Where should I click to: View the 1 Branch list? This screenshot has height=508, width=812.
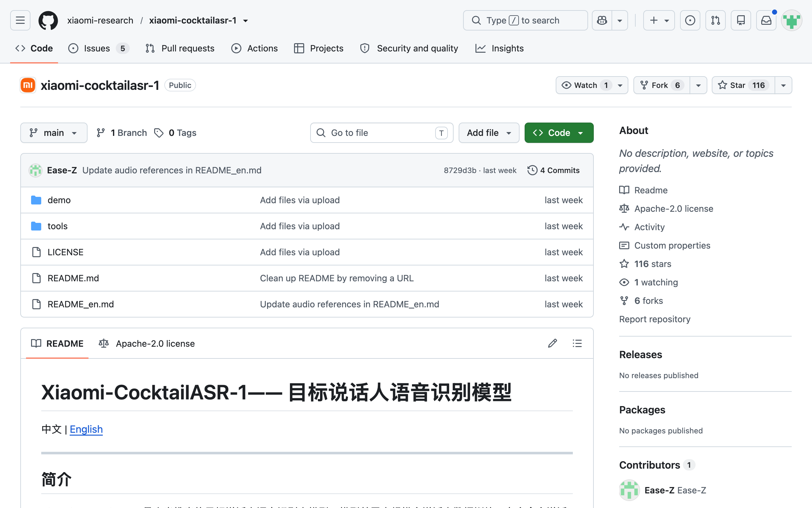(121, 133)
